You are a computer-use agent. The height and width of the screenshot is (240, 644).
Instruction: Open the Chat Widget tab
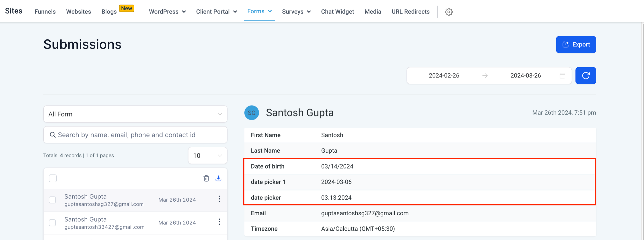tap(337, 12)
